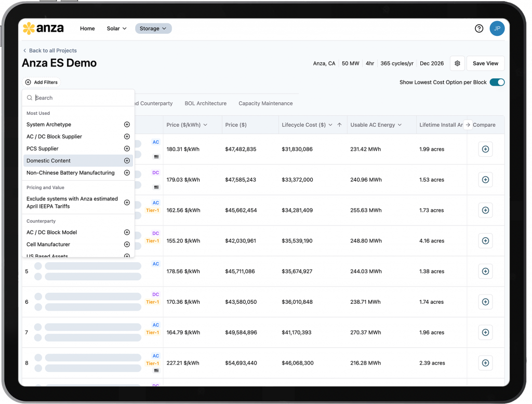532x404 pixels.
Task: Click the $47,482,835 price cell
Action: tap(241, 149)
